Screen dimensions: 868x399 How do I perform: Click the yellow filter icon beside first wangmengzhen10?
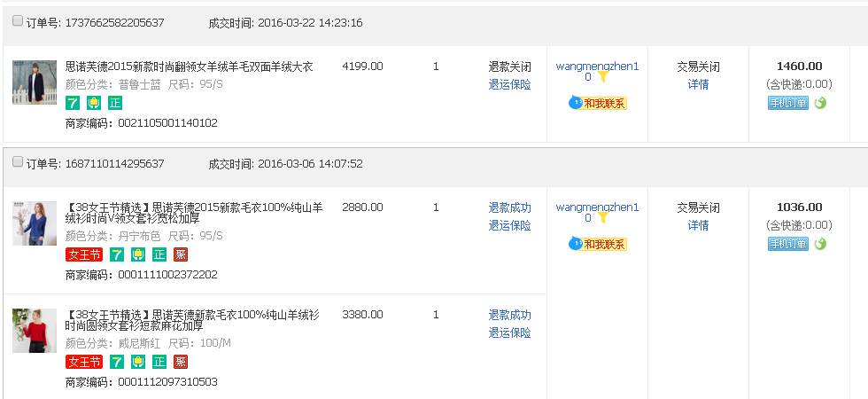pos(603,77)
